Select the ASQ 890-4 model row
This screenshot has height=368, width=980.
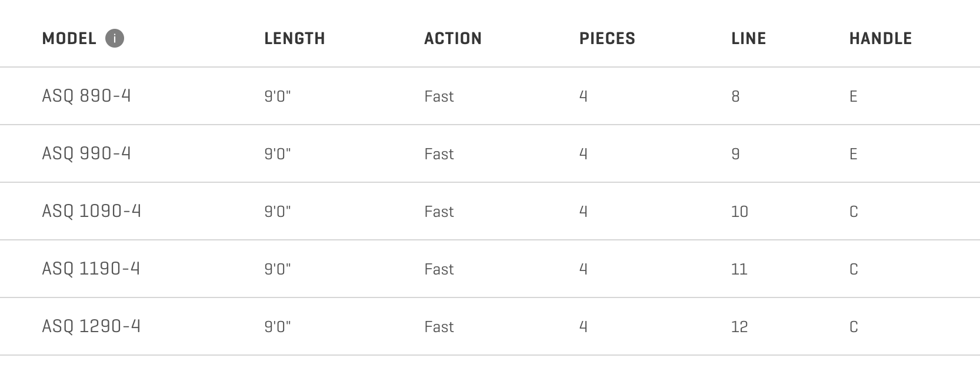[x=86, y=96]
